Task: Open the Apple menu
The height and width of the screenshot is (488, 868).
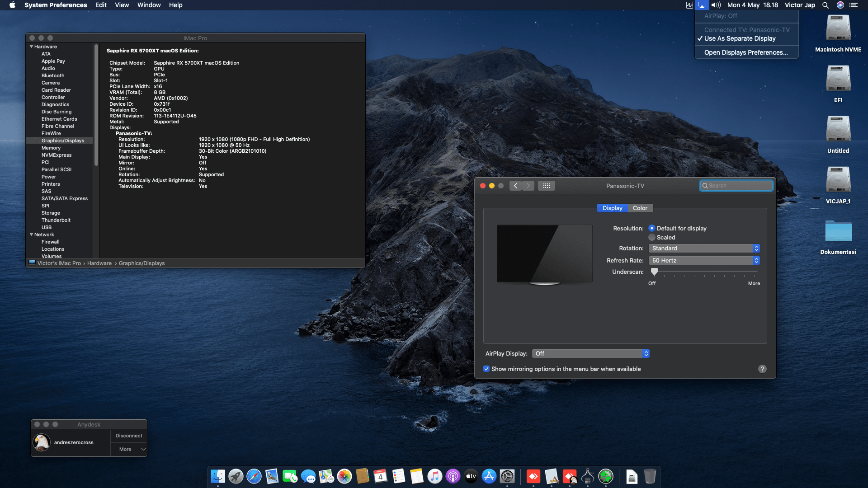Action: 13,5
